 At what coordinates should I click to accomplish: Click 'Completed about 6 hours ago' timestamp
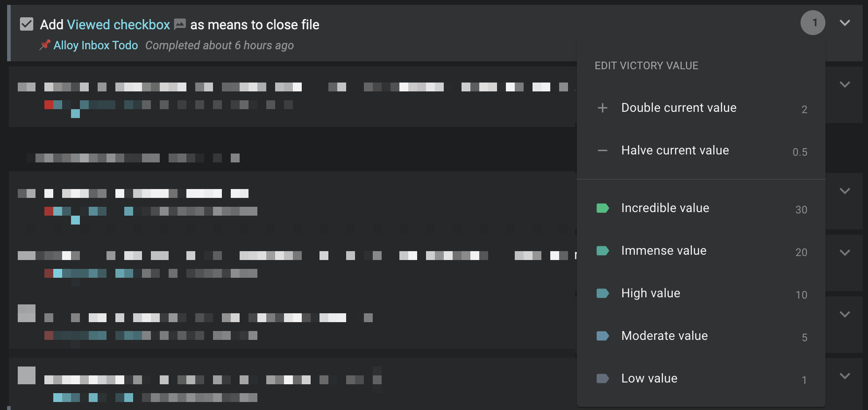(x=219, y=45)
